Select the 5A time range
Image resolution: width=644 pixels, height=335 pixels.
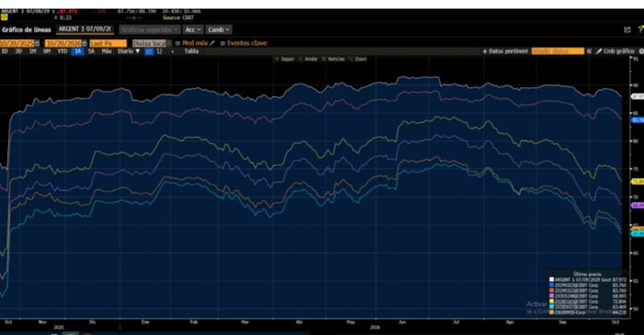[91, 52]
